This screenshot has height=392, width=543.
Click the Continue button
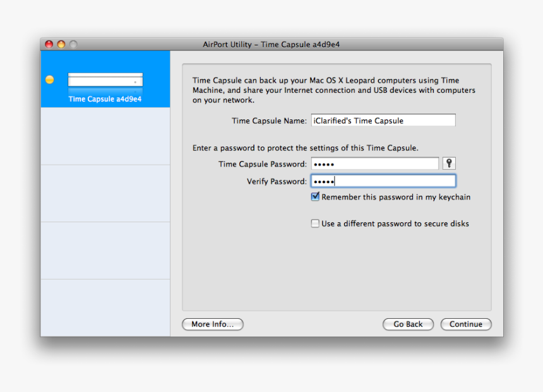[466, 324]
